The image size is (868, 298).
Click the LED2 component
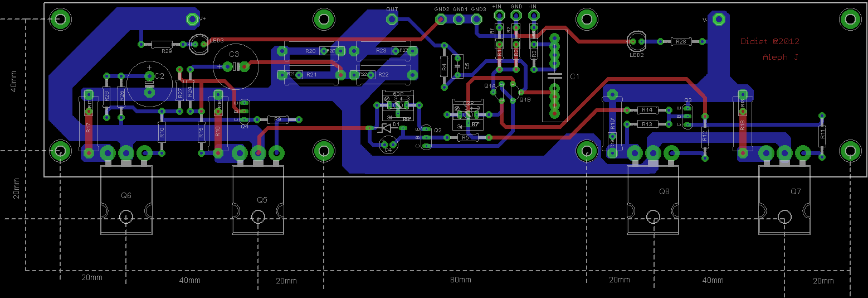coord(637,42)
